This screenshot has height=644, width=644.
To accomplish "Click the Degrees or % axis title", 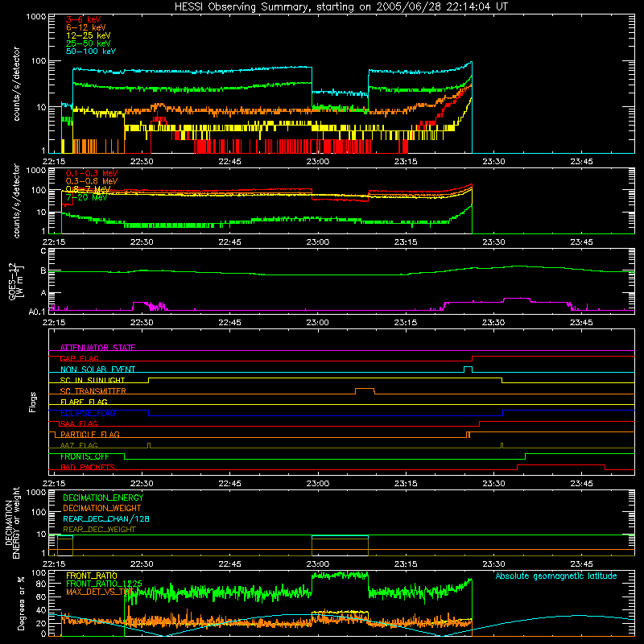I will tap(21, 603).
